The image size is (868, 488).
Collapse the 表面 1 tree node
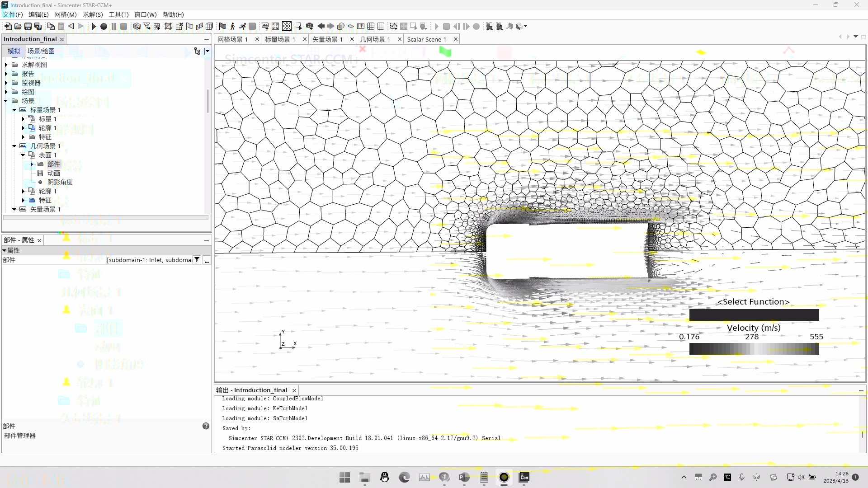(23, 155)
